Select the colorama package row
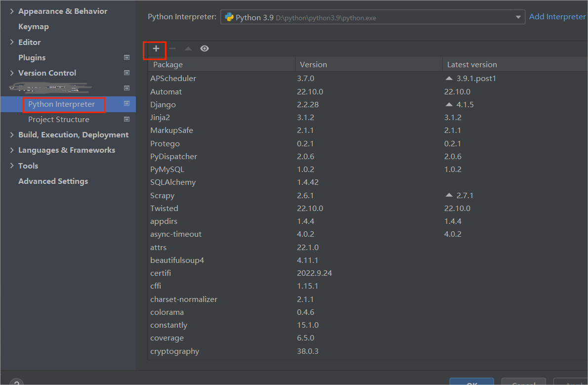The width and height of the screenshot is (588, 385). pyautogui.click(x=368, y=312)
